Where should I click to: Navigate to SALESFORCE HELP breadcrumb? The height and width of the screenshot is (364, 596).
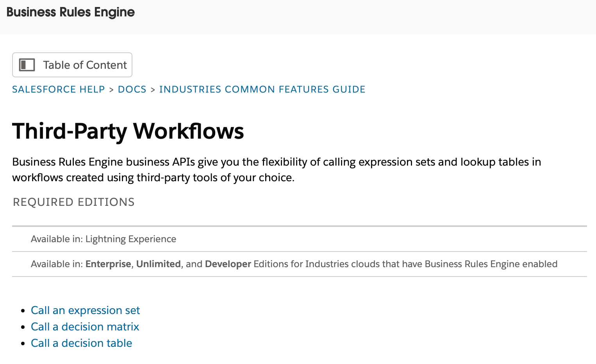(x=58, y=89)
